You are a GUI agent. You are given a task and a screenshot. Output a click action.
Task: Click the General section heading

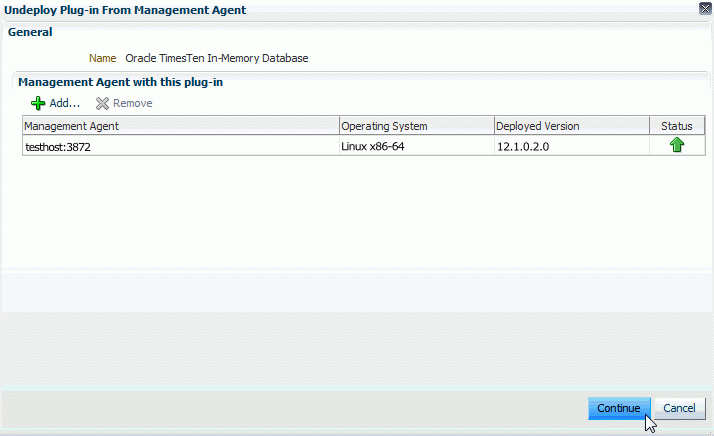click(30, 32)
